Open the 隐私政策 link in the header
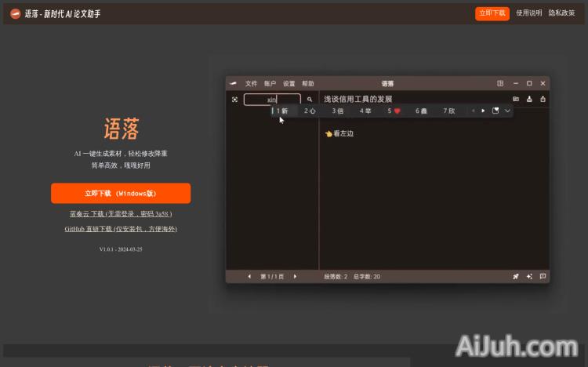Image resolution: width=588 pixels, height=367 pixels. coord(561,13)
